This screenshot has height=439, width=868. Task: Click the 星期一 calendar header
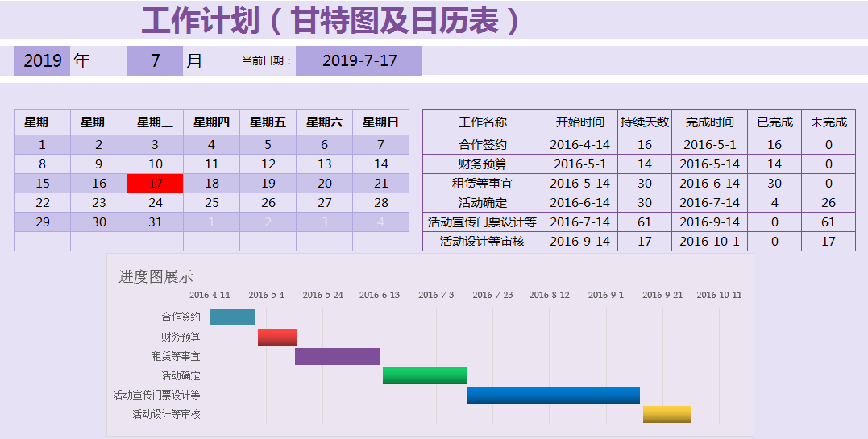(x=42, y=122)
